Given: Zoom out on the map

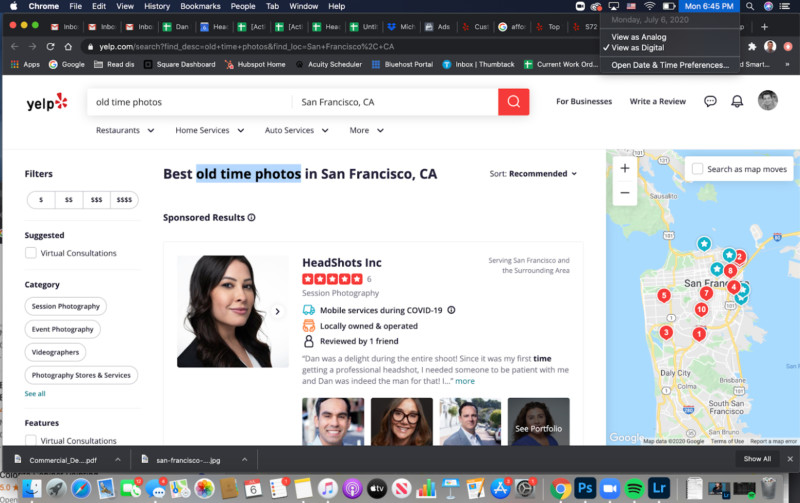Looking at the screenshot, I should pos(625,192).
